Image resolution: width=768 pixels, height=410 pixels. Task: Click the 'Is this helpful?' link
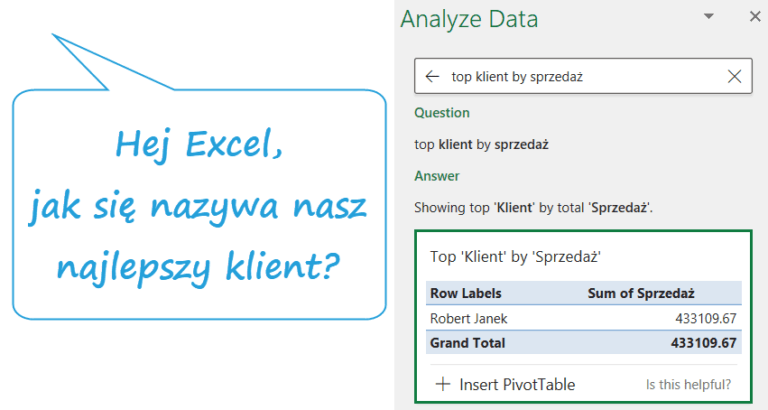688,384
